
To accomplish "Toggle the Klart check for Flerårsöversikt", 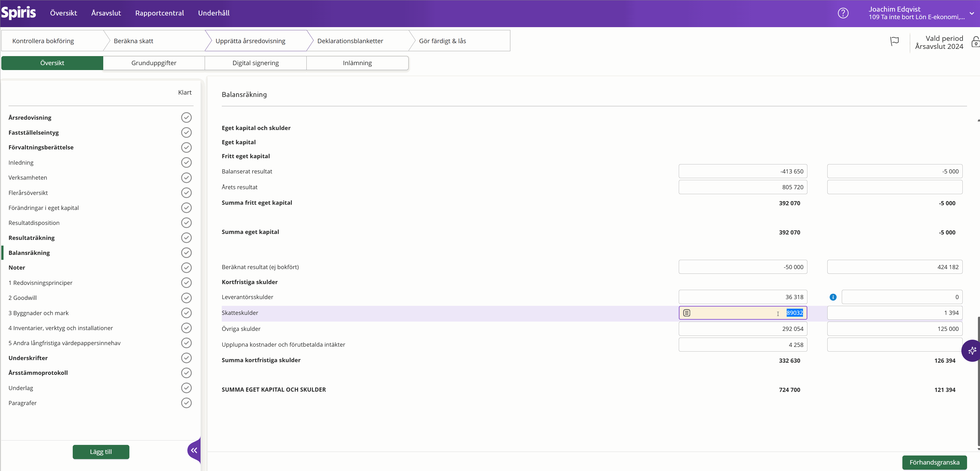I will pos(186,193).
